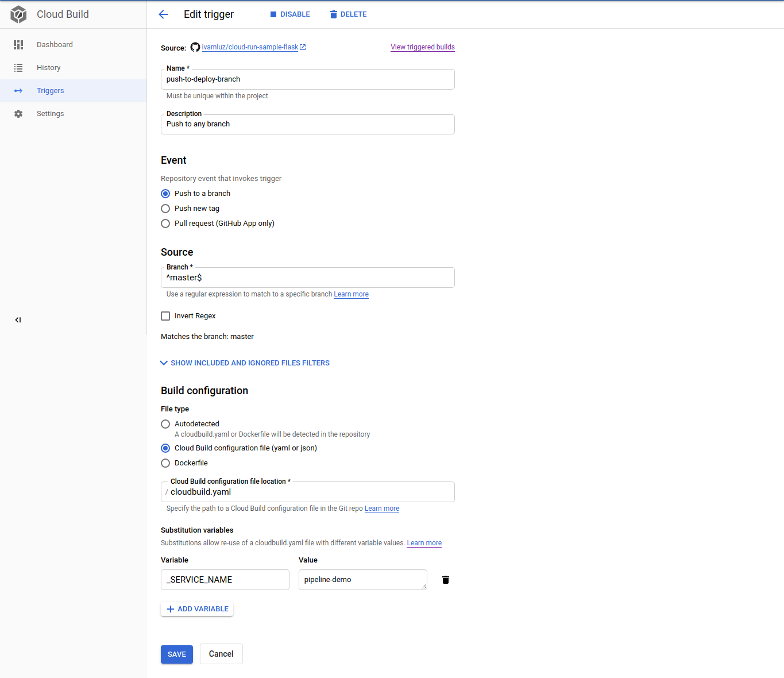The height and width of the screenshot is (678, 784).
Task: Click the History sidebar icon
Action: point(18,67)
